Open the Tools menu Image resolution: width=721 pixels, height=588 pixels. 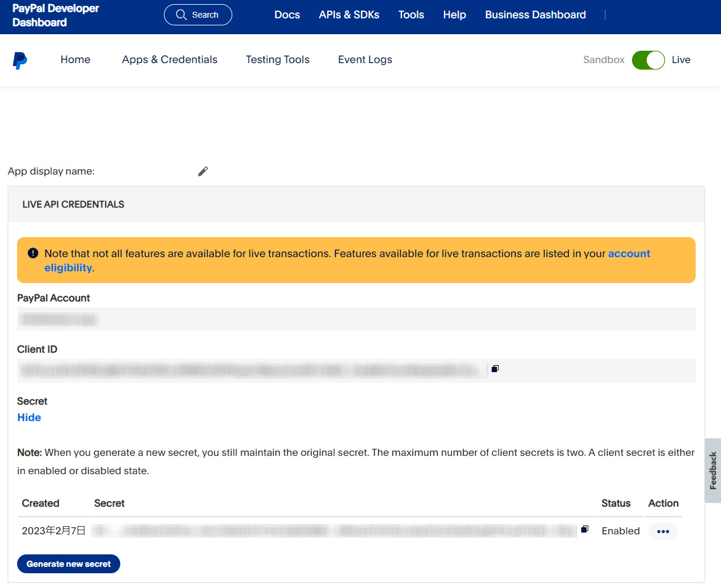click(411, 15)
